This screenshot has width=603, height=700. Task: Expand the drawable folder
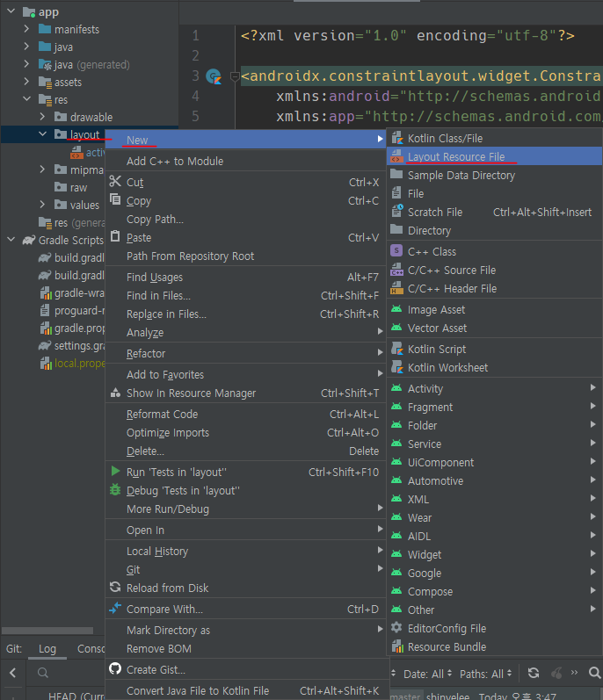click(42, 117)
